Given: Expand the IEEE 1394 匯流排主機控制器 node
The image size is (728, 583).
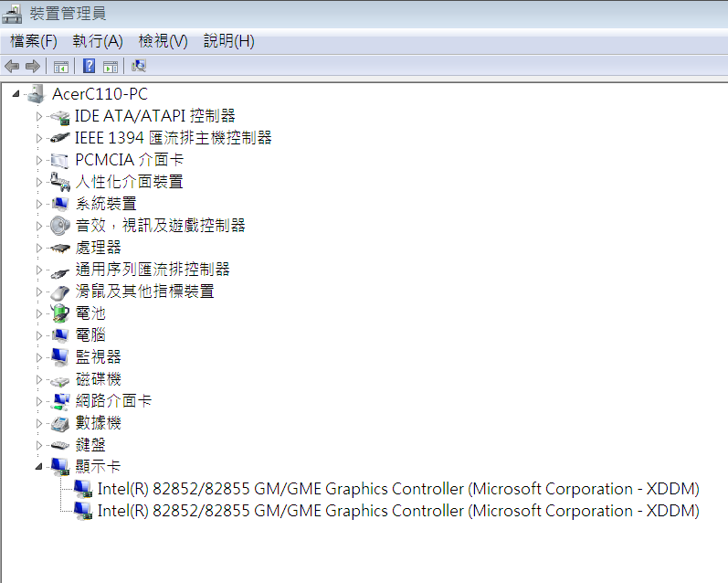Looking at the screenshot, I should pyautogui.click(x=39, y=138).
